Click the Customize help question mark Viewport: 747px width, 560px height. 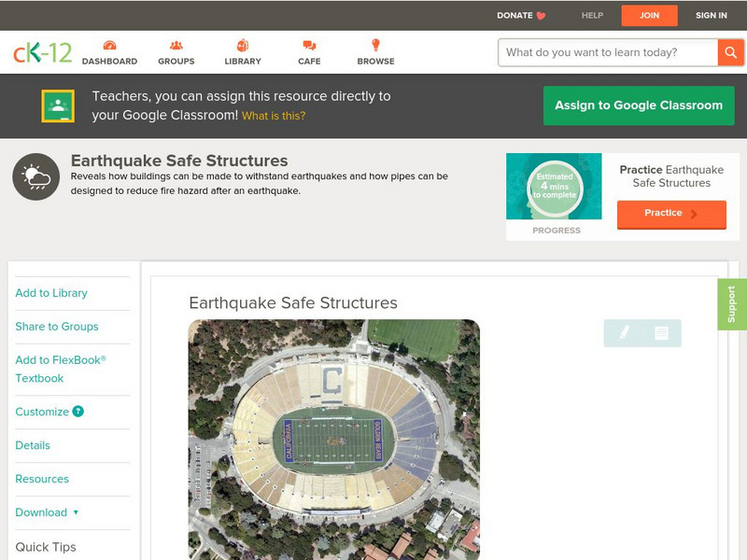pos(78,412)
